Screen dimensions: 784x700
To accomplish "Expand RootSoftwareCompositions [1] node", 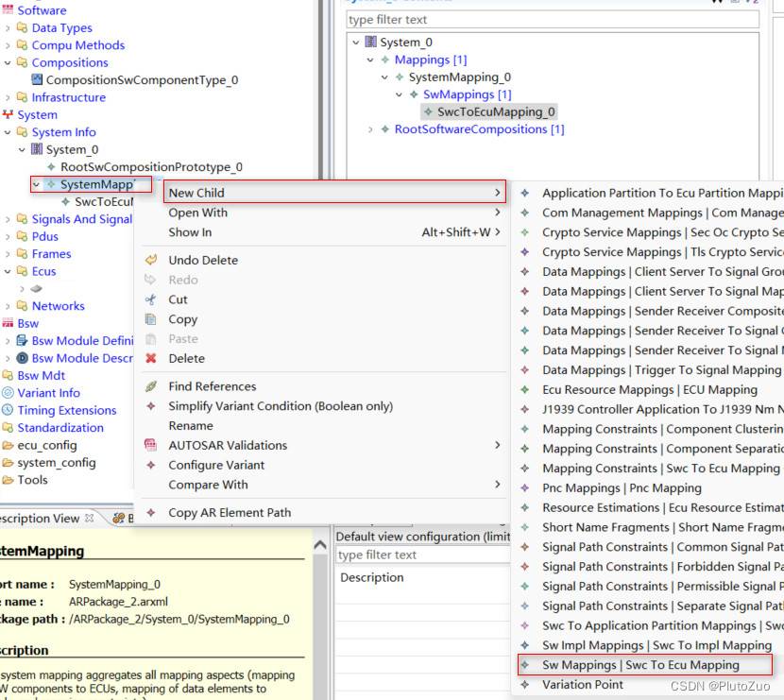I will pos(370,129).
